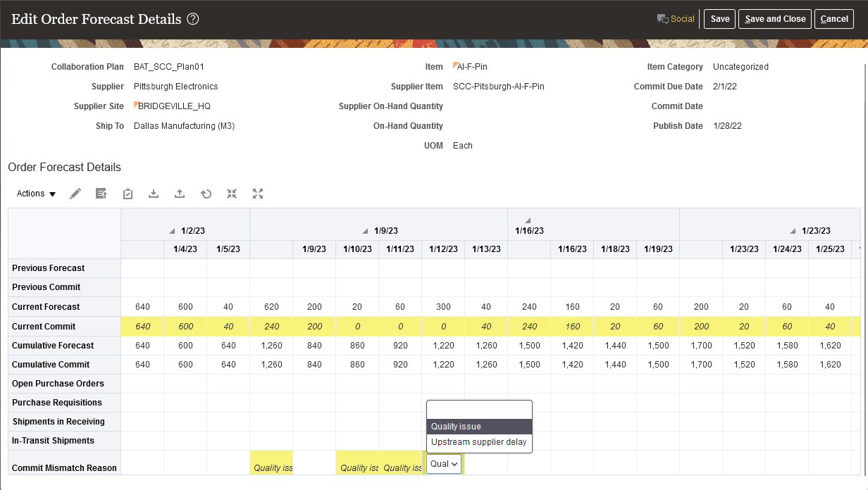This screenshot has height=490, width=868.
Task: Choose the blank option in the dropdown list
Action: click(x=479, y=410)
